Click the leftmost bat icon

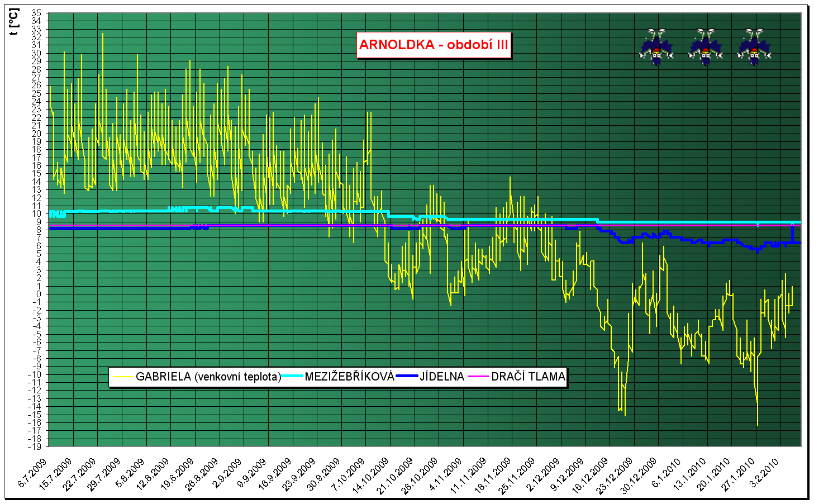[x=656, y=47]
